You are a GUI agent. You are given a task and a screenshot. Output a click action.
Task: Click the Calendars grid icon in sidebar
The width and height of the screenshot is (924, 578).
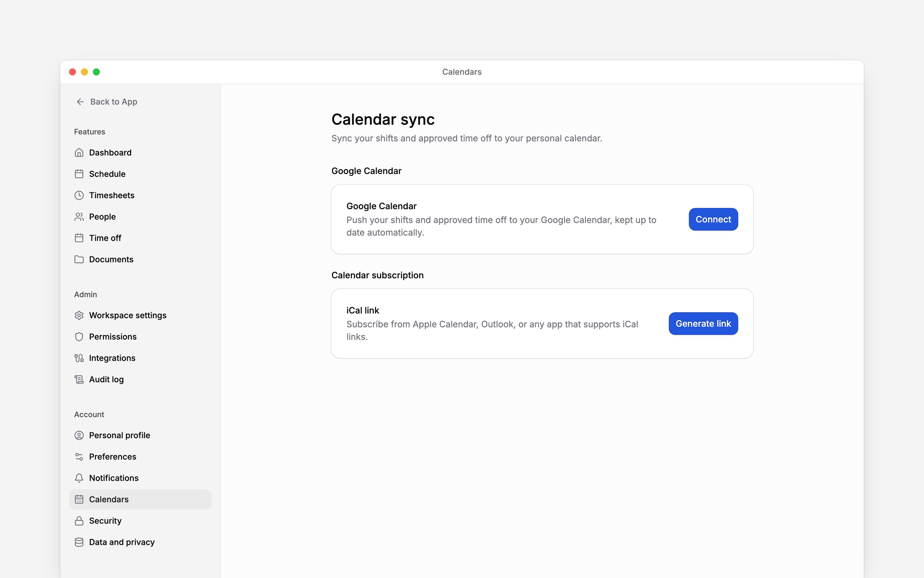[79, 500]
